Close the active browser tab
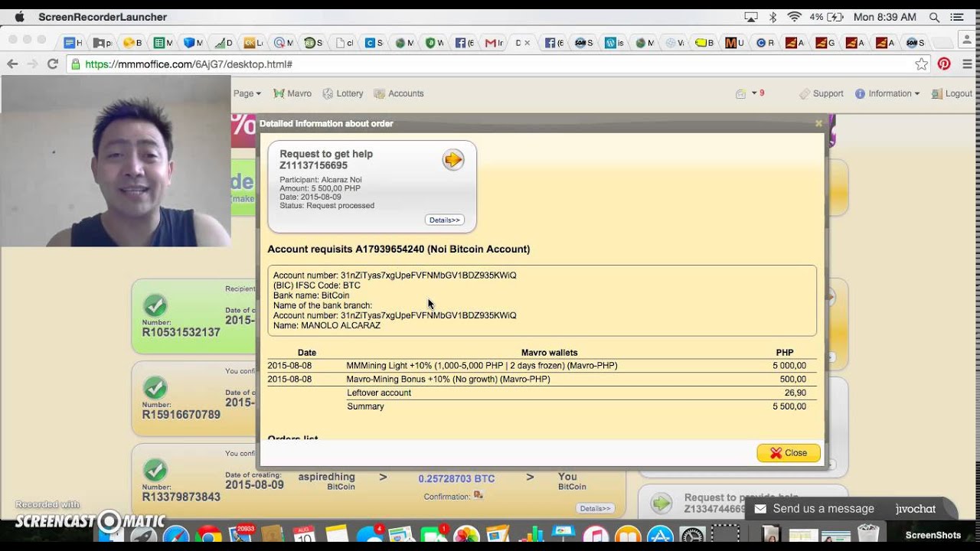 pos(527,43)
